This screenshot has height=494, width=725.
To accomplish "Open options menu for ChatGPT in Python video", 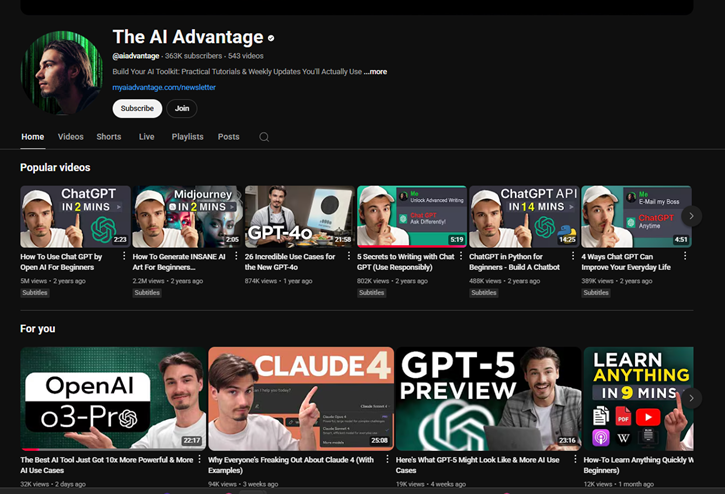I will pos(573,256).
